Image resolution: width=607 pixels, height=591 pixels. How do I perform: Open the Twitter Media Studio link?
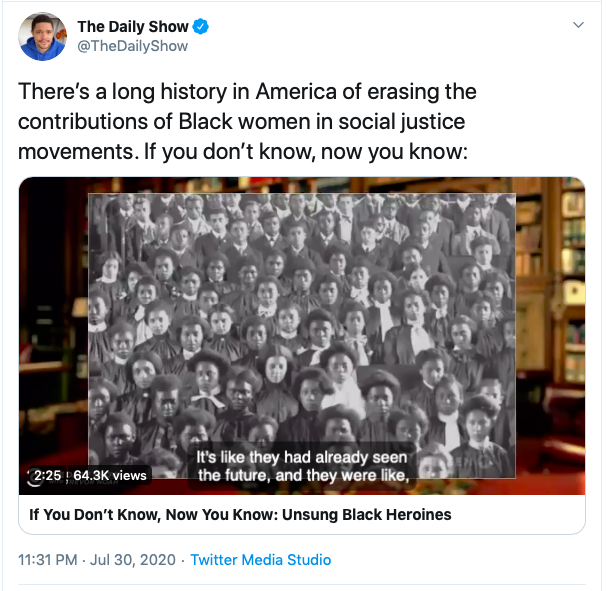261,560
